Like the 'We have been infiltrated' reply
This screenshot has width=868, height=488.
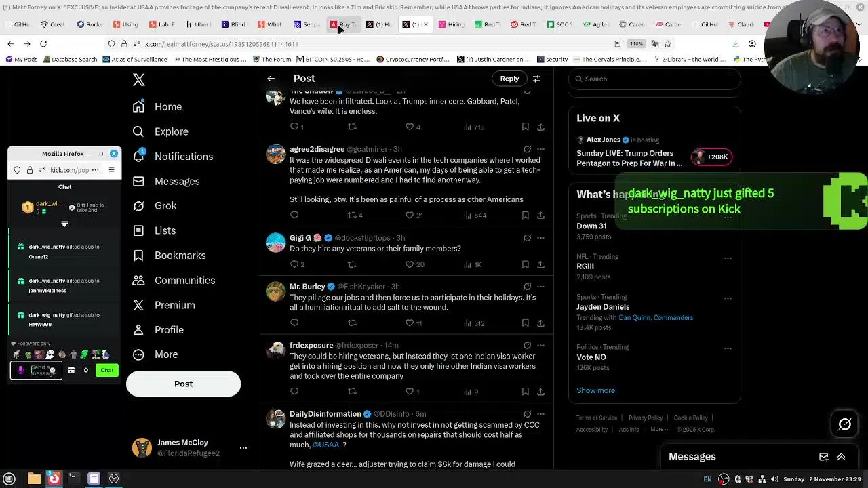(x=409, y=127)
